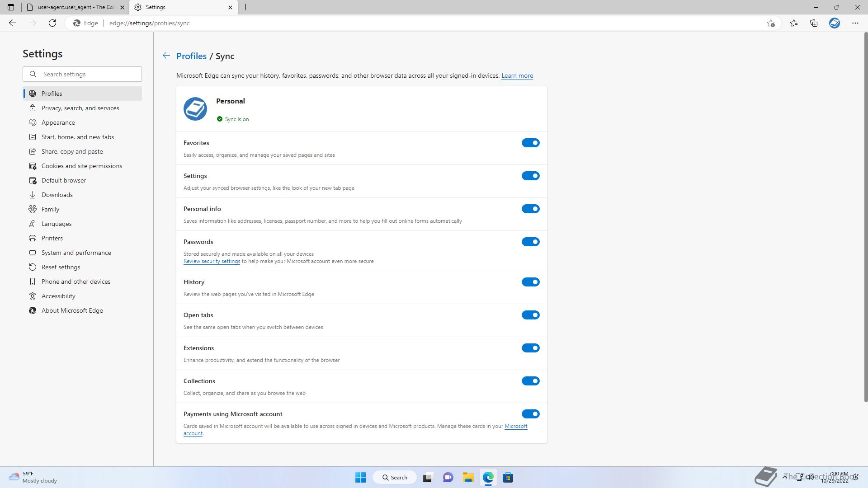Screen dimensions: 868x488
Task: Click Microsoft Edge taskbar icon
Action: point(488,477)
